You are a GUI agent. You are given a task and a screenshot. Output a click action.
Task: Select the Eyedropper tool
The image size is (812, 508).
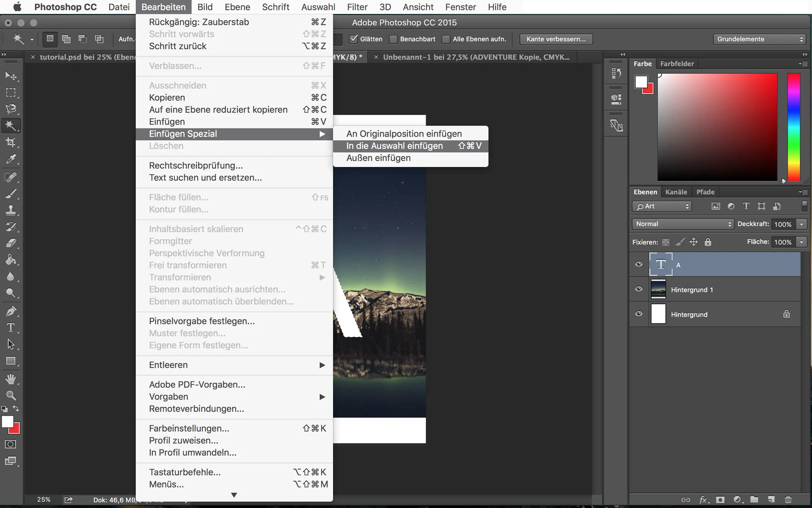[x=11, y=159]
